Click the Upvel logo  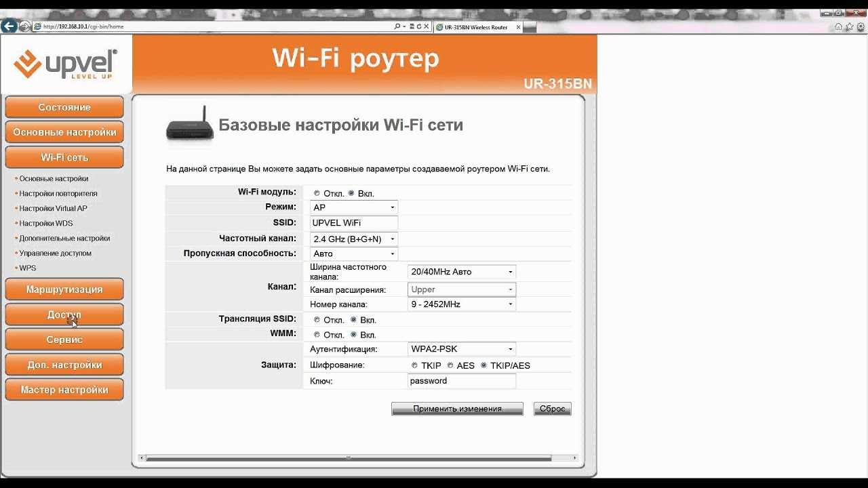pyautogui.click(x=66, y=64)
